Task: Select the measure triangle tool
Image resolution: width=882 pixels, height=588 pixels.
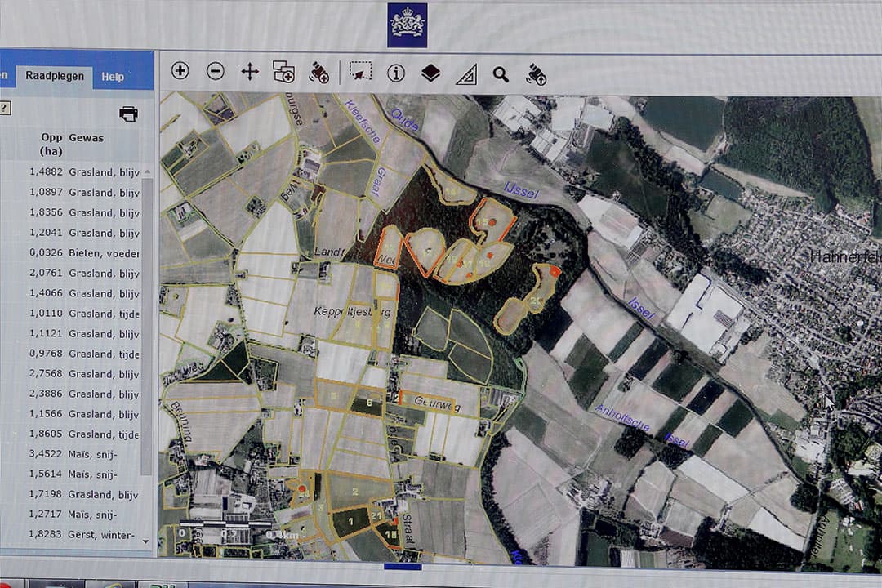Action: 466,73
